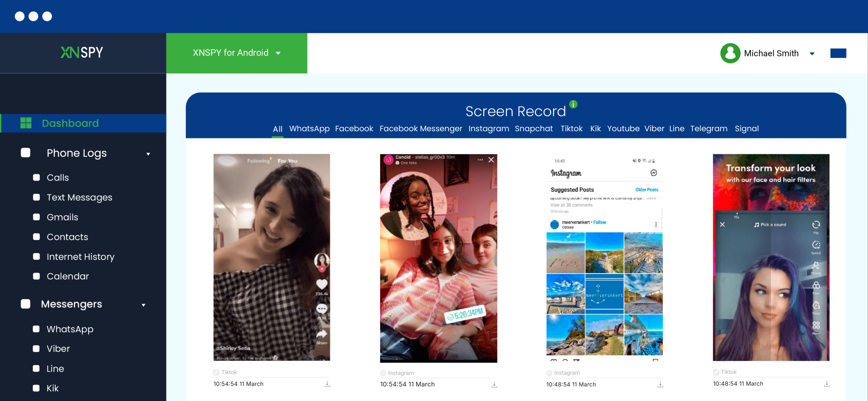Open the XNSPY for Android dropdown

click(236, 53)
